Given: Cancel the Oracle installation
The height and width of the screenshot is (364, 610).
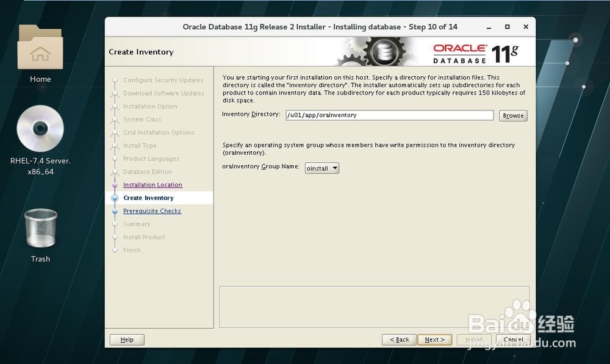Looking at the screenshot, I should (512, 340).
